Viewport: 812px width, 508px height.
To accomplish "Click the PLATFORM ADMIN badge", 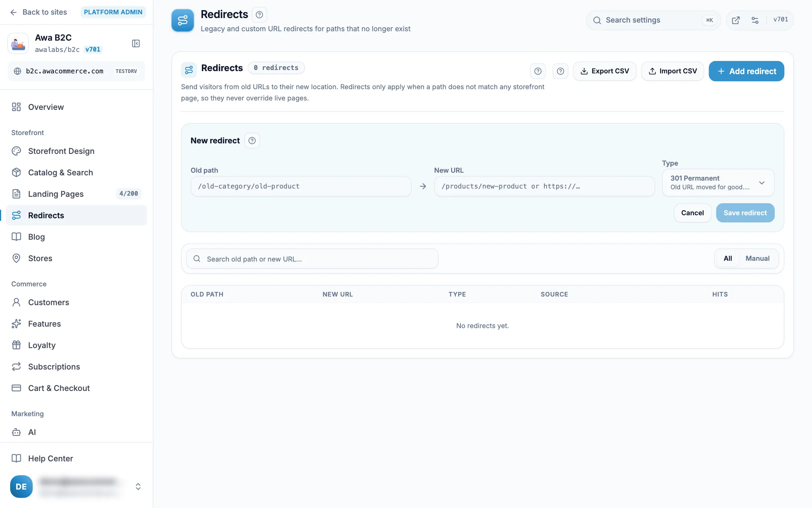I will [113, 12].
